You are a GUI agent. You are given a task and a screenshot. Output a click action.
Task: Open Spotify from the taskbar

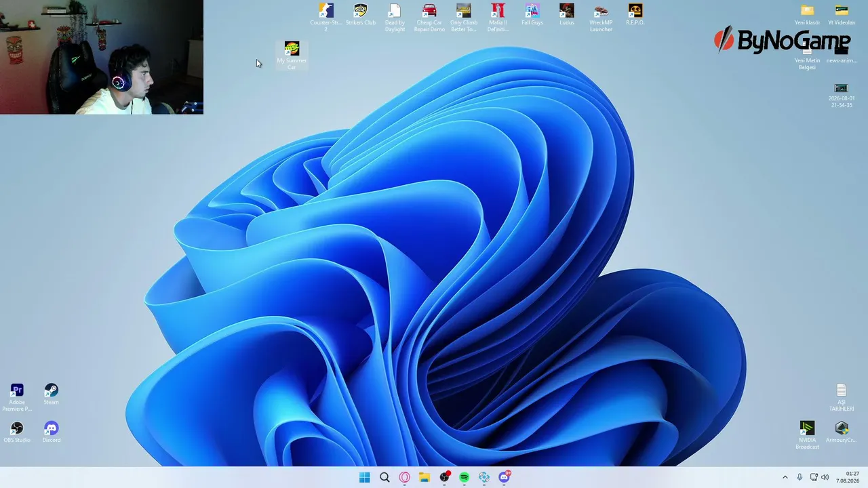[465, 477]
